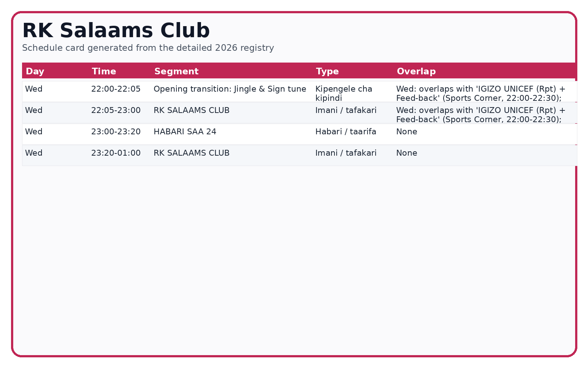Click the Type column header
The image size is (588, 368).
point(327,71)
